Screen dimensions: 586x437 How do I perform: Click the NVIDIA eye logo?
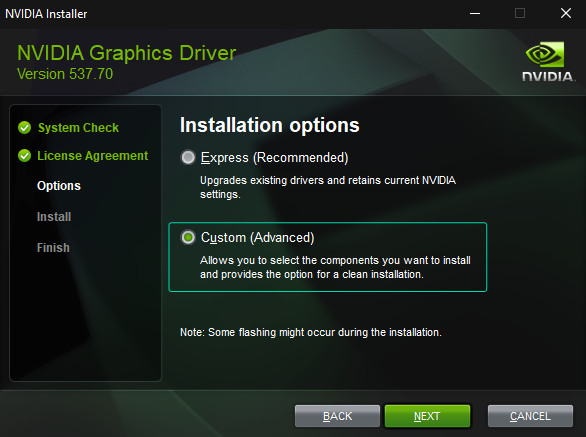[x=545, y=55]
